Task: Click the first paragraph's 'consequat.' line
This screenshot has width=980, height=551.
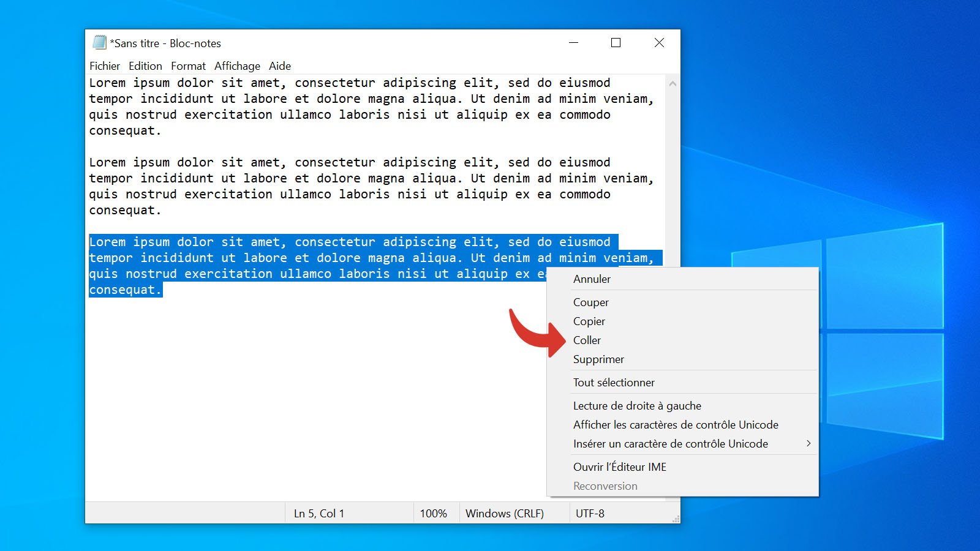Action: coord(125,130)
